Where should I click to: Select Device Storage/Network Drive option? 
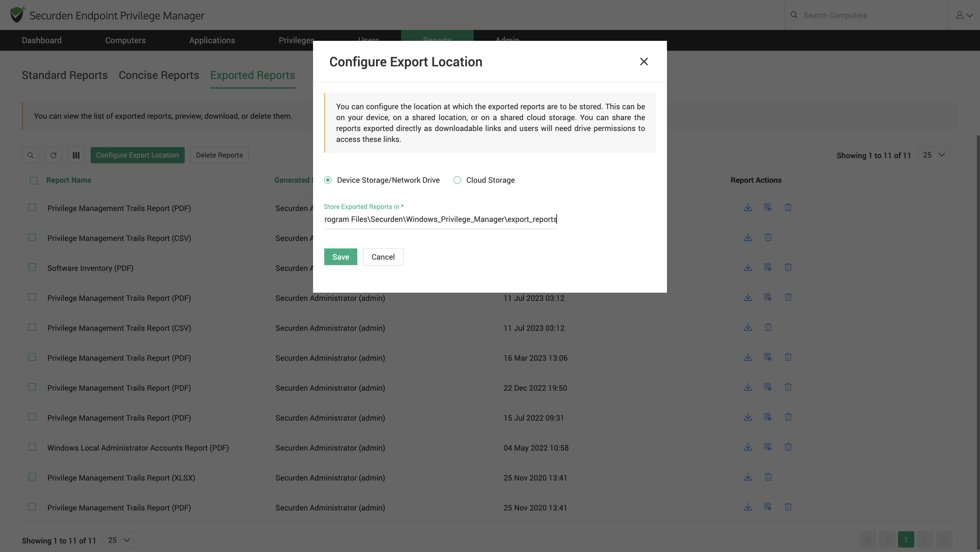[328, 180]
